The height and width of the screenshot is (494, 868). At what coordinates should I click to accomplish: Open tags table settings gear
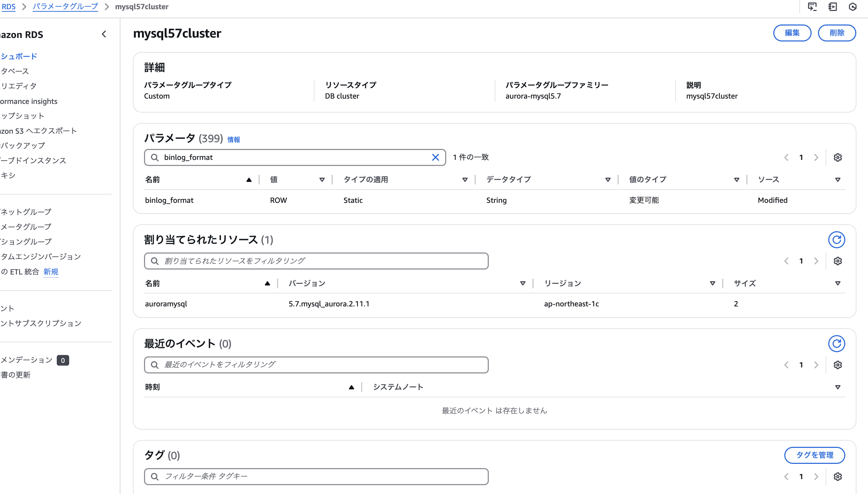coord(837,477)
